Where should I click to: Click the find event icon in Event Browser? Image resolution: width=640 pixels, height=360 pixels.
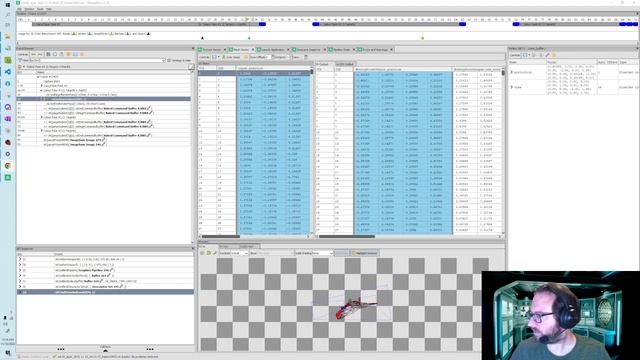tap(48, 54)
